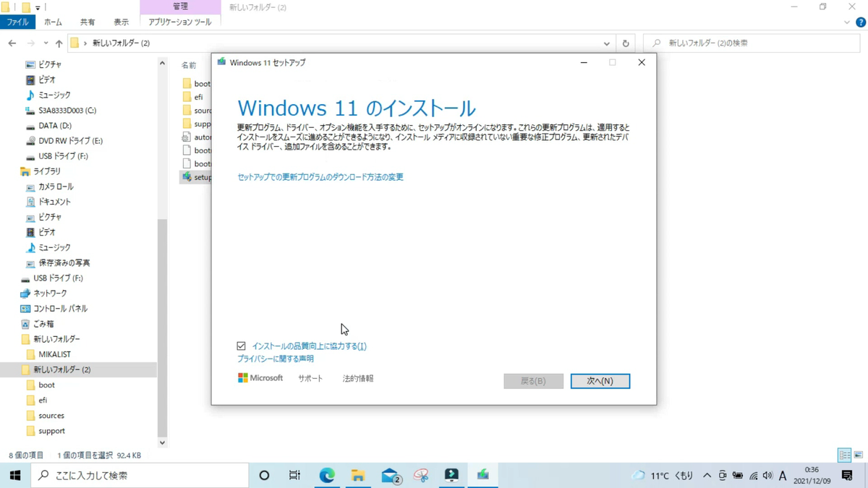Viewport: 868px width, 488px height.
Task: Click the refresh button beside address bar
Action: [626, 43]
